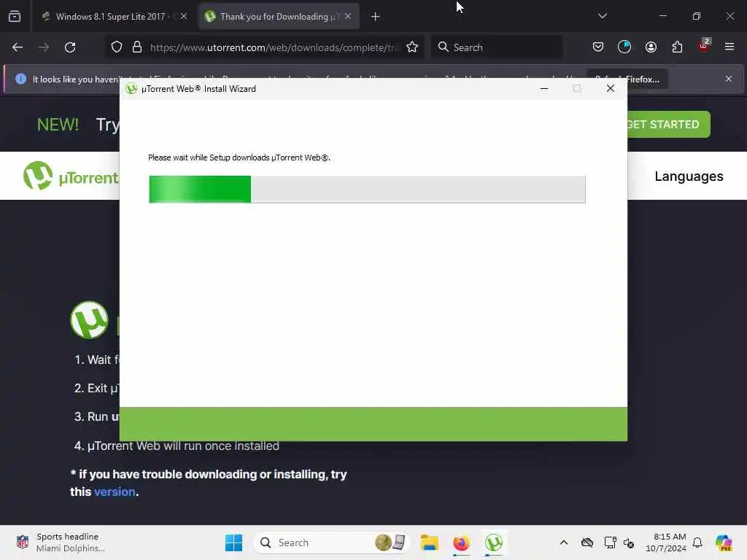Close the Windows 8.1 Super Lite tab
Image resolution: width=747 pixels, height=560 pixels.
click(184, 16)
